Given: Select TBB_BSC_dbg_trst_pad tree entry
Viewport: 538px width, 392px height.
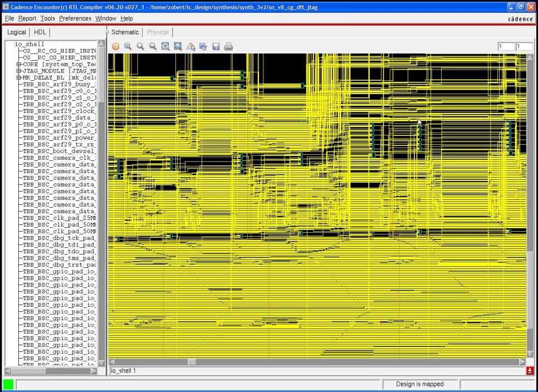Looking at the screenshot, I should (60, 264).
